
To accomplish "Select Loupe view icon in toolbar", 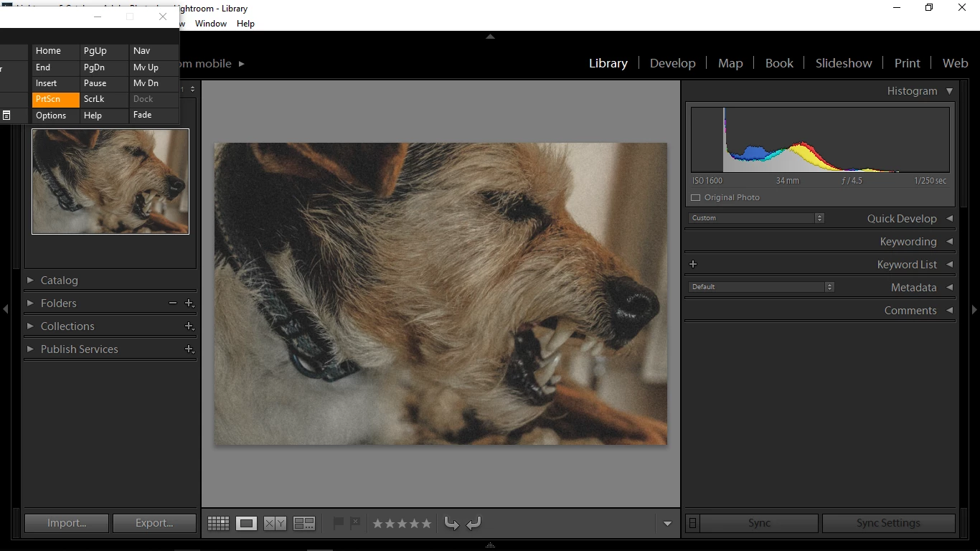I will (x=247, y=524).
